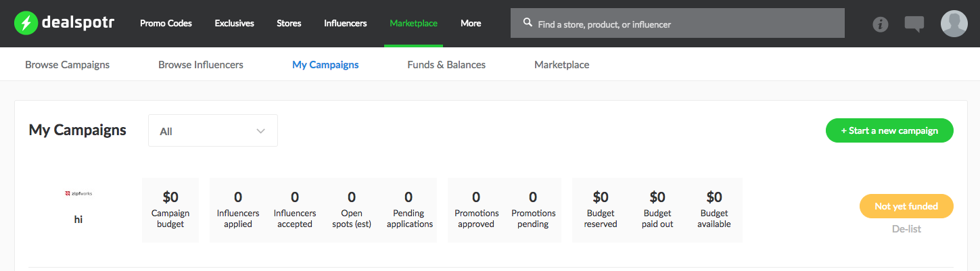Image resolution: width=980 pixels, height=271 pixels.
Task: Click the De-list link
Action: [906, 229]
